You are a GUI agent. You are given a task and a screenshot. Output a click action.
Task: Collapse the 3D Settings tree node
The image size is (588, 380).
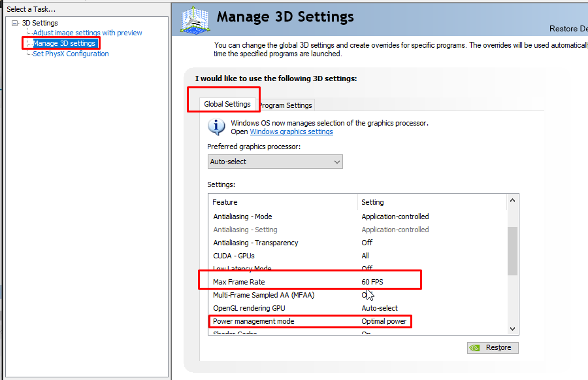pyautogui.click(x=14, y=24)
